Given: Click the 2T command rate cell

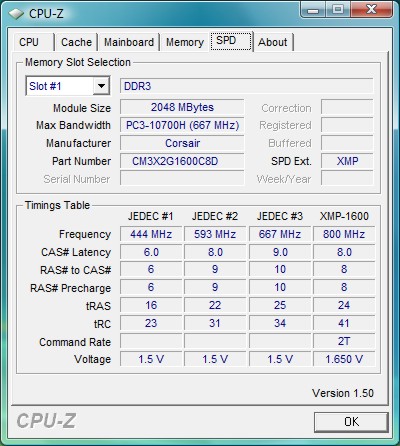Looking at the screenshot, I should [x=344, y=341].
